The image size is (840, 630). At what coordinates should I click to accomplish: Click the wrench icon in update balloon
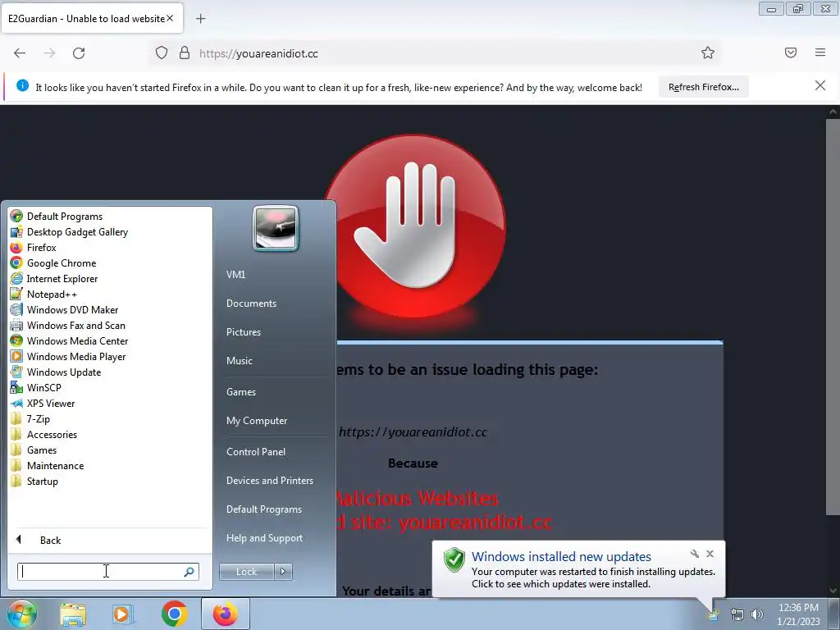[694, 554]
